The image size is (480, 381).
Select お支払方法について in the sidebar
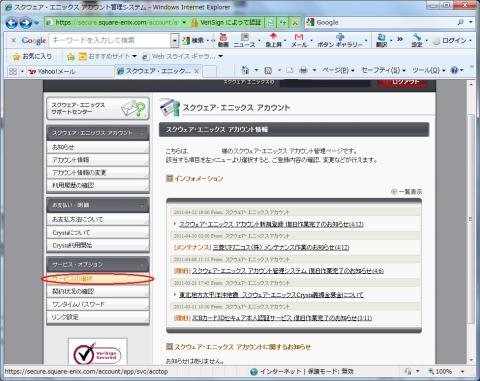pos(98,219)
